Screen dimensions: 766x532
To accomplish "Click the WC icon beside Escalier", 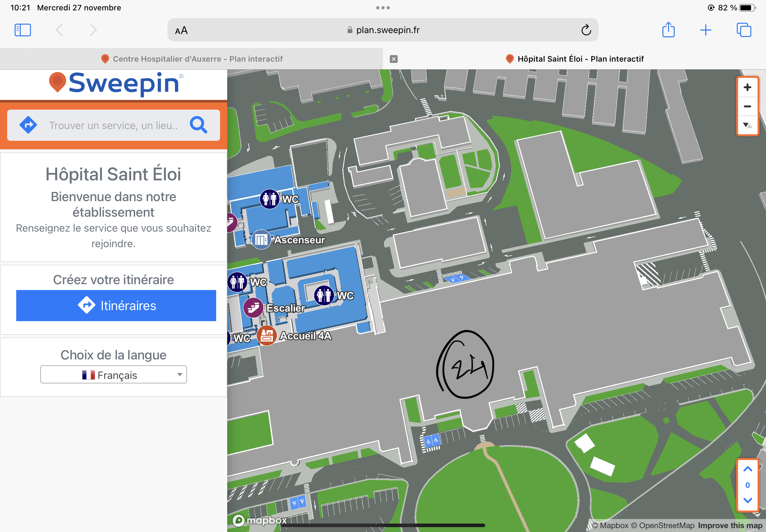I will coord(324,295).
